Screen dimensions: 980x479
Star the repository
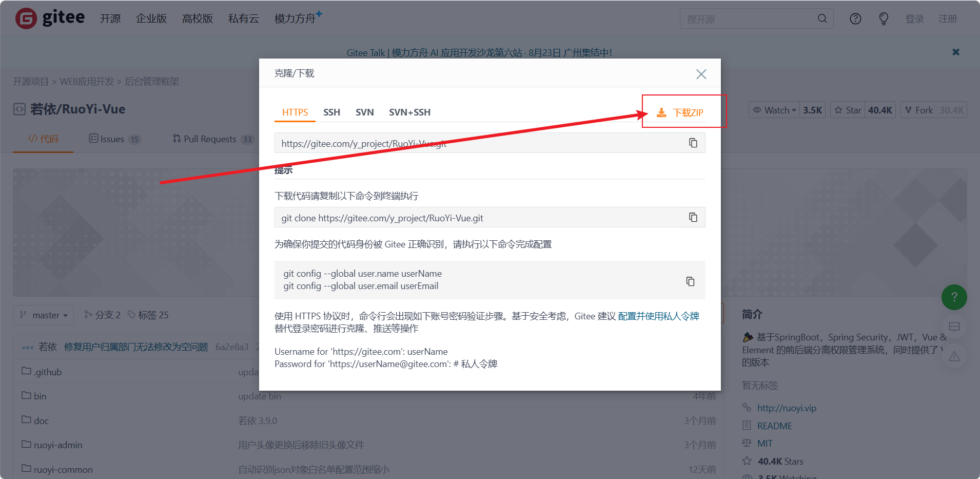[x=848, y=110]
